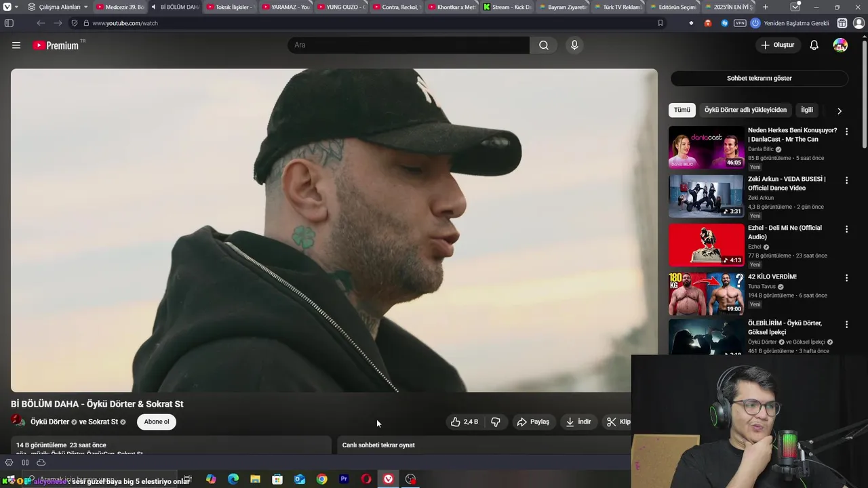The image size is (868, 488).
Task: Go back with the browser back arrow
Action: 41,23
